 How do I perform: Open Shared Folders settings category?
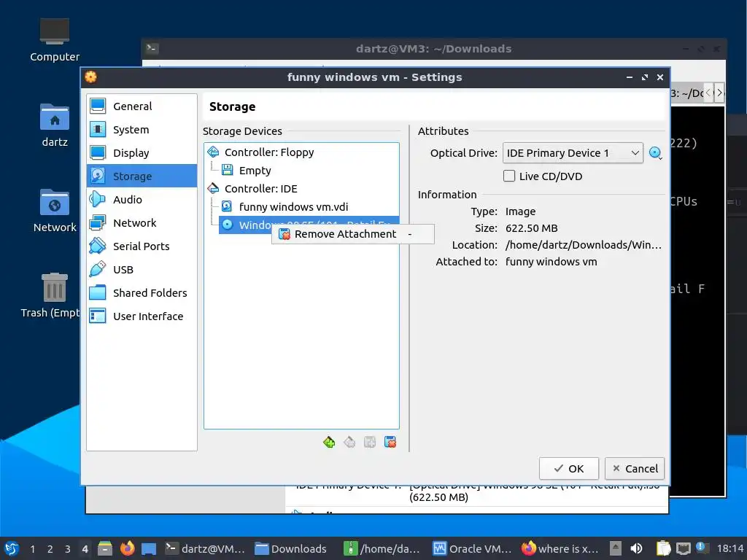[x=142, y=292]
